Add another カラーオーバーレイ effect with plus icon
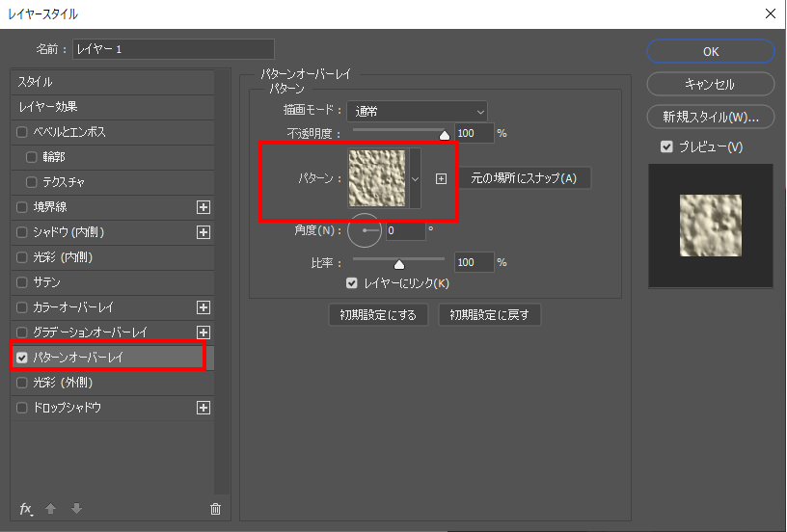 204,307
